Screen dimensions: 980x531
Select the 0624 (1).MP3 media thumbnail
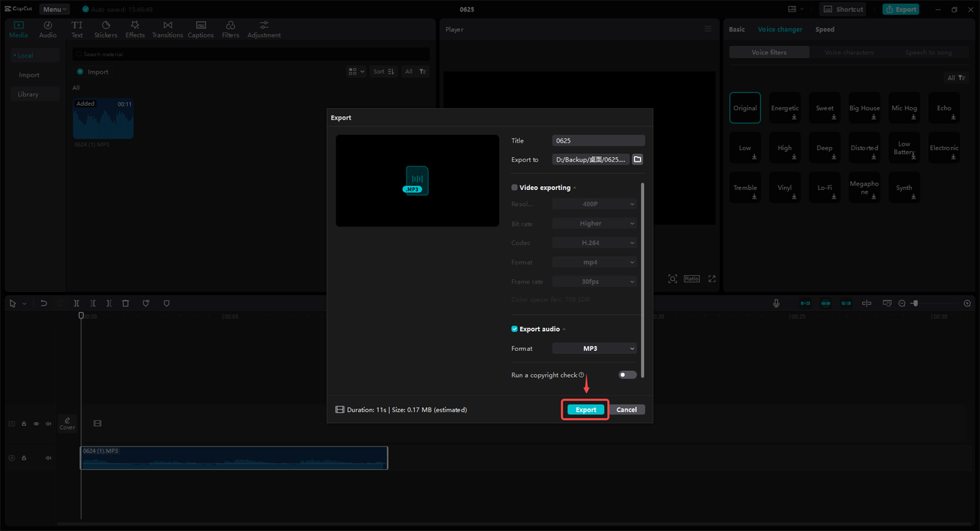point(103,119)
